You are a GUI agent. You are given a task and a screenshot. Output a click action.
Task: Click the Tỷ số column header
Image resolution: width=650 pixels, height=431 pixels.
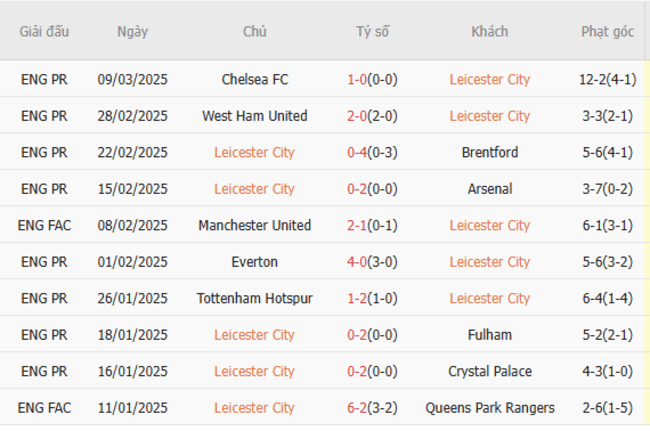coord(372,31)
